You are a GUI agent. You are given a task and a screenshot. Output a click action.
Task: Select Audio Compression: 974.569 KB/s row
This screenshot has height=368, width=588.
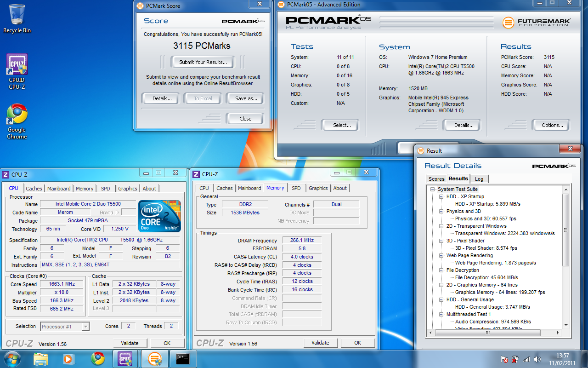coord(493,322)
